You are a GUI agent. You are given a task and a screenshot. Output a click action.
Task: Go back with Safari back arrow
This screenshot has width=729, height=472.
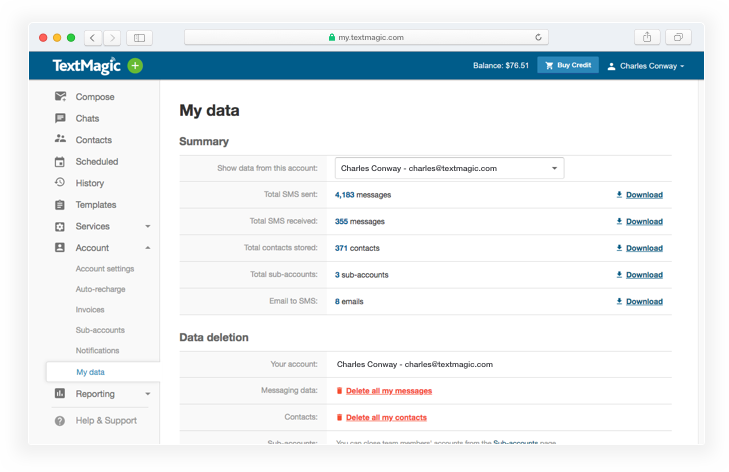(93, 38)
